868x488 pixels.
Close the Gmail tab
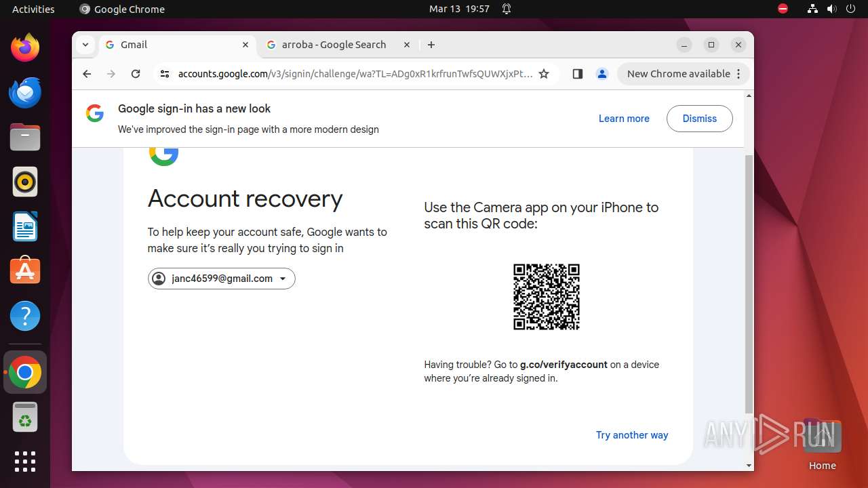pos(245,45)
